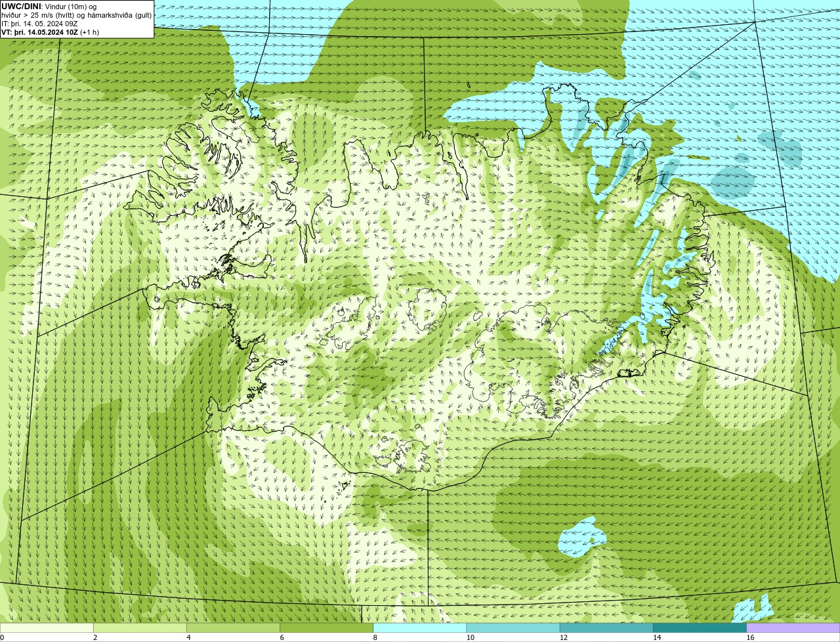This screenshot has width=840, height=642.
Task: Click the lavender legend swatch above 16 m/s
Action: pyautogui.click(x=793, y=628)
